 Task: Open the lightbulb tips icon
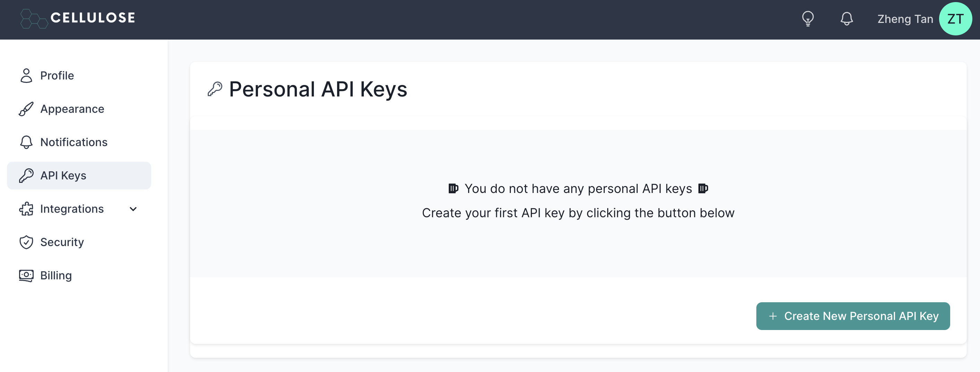click(x=808, y=19)
